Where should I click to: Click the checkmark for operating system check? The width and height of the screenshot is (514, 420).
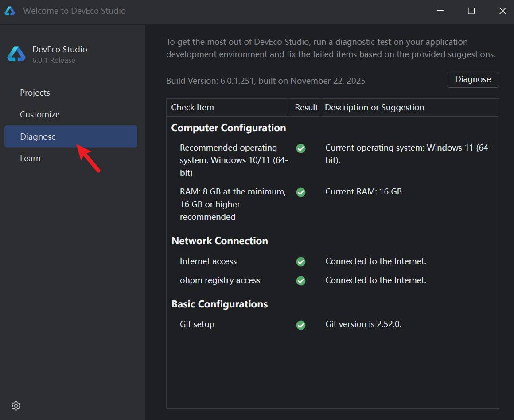tap(300, 148)
